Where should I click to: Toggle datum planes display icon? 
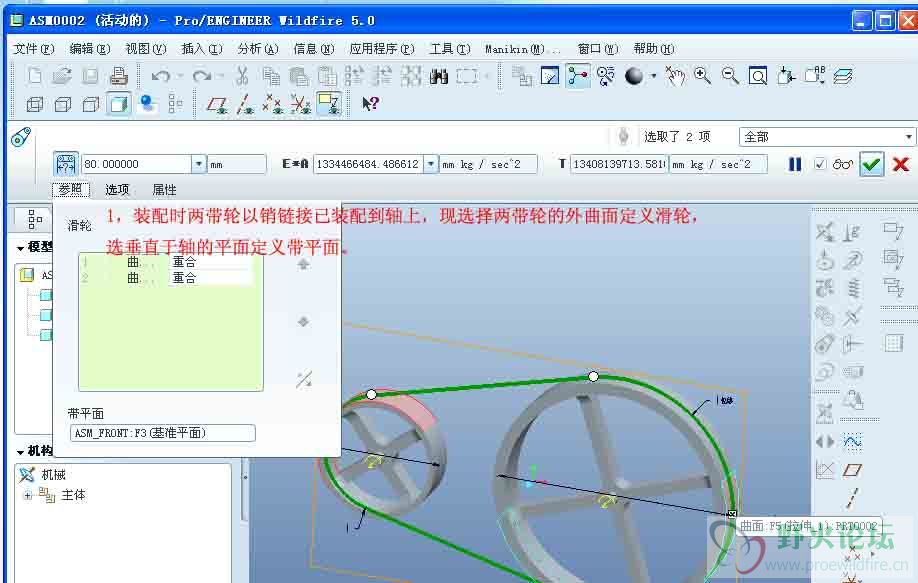(217, 104)
